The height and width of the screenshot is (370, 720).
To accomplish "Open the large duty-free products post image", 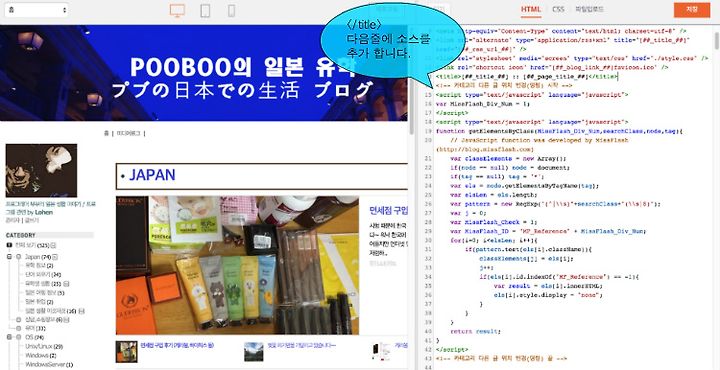I will pos(237,265).
